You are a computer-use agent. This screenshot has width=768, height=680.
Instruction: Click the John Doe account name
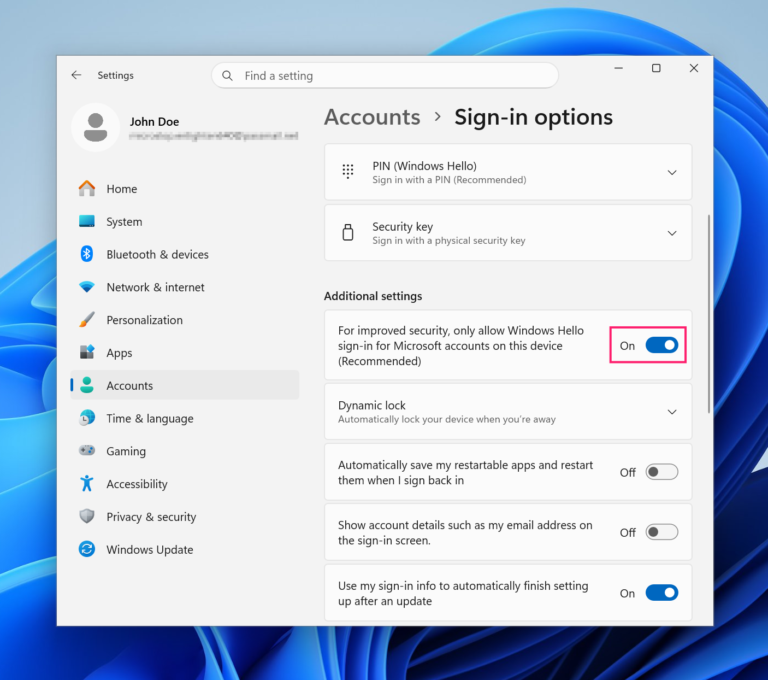[154, 121]
